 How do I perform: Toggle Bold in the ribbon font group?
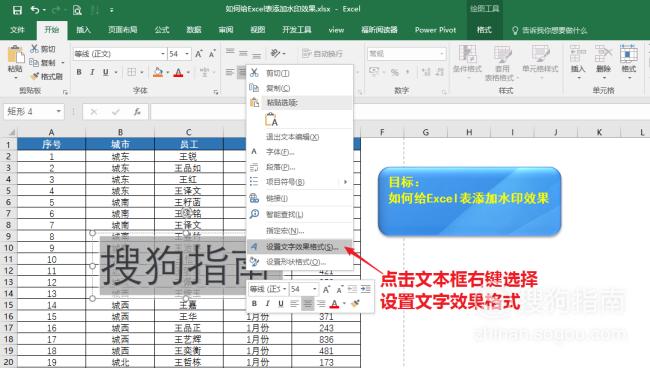(x=79, y=72)
